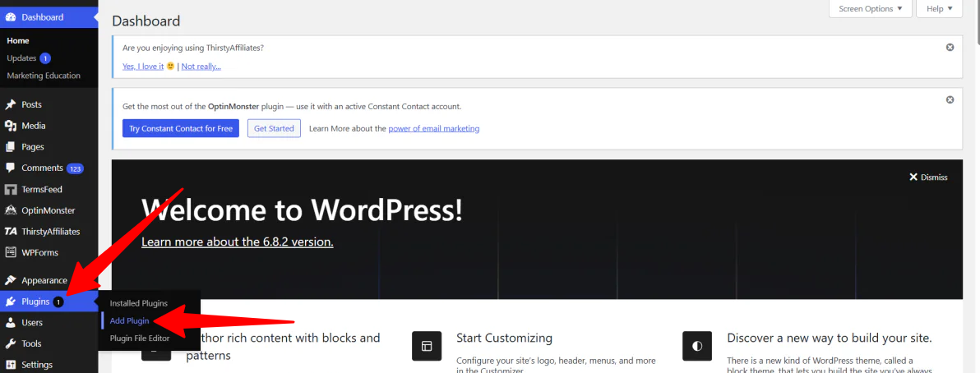Click the Get Started button
This screenshot has width=980, height=373.
point(275,129)
